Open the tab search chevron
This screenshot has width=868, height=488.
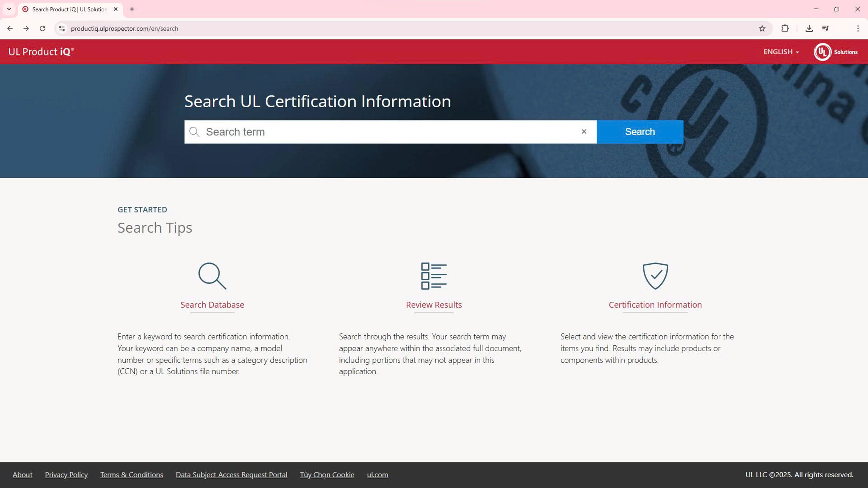(x=9, y=9)
